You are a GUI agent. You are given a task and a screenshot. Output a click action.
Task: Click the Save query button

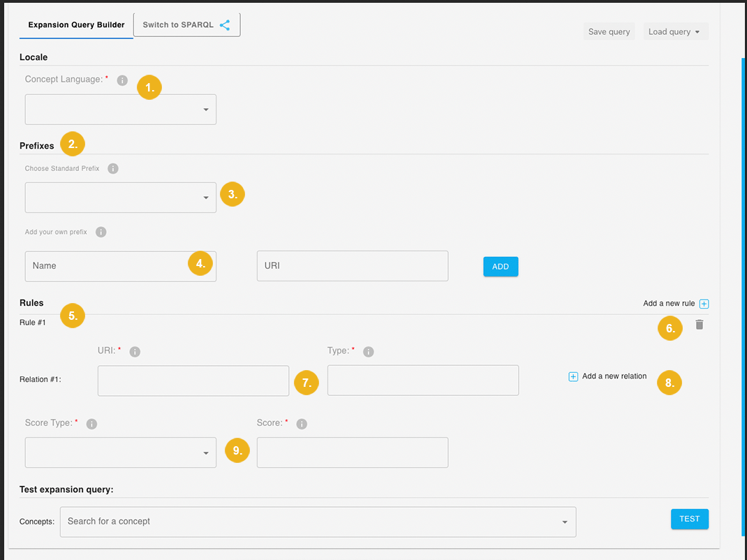tap(608, 31)
